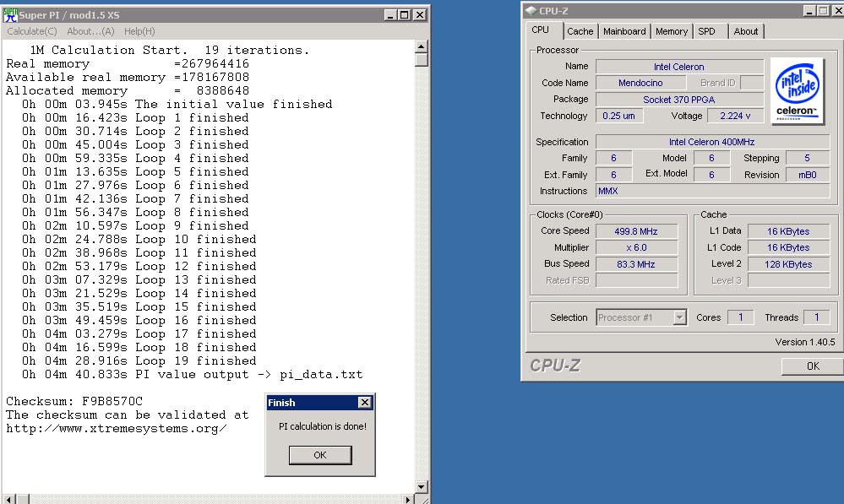Viewport: 844px width, 504px height.
Task: Click the Super PI horizontal scrollbar right arrow
Action: tap(408, 500)
